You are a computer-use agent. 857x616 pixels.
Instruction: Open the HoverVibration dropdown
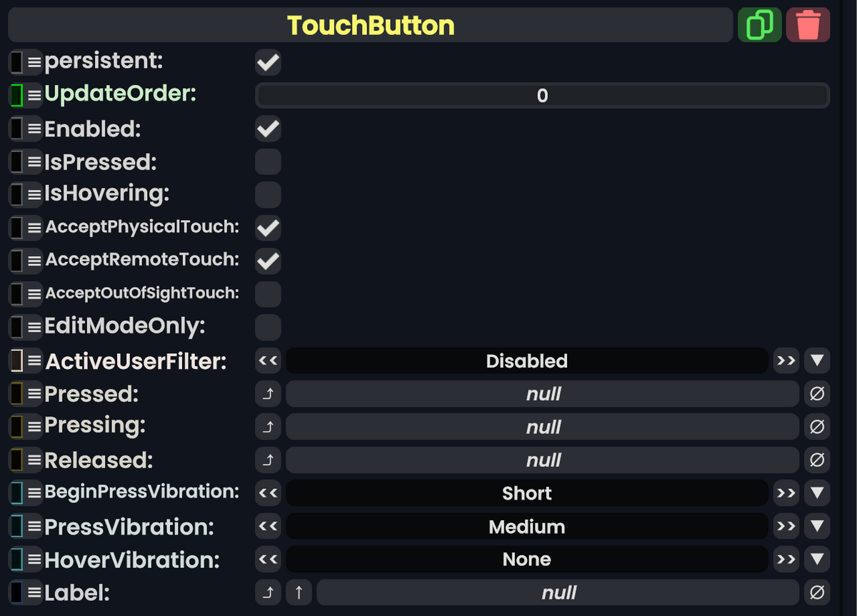[817, 560]
